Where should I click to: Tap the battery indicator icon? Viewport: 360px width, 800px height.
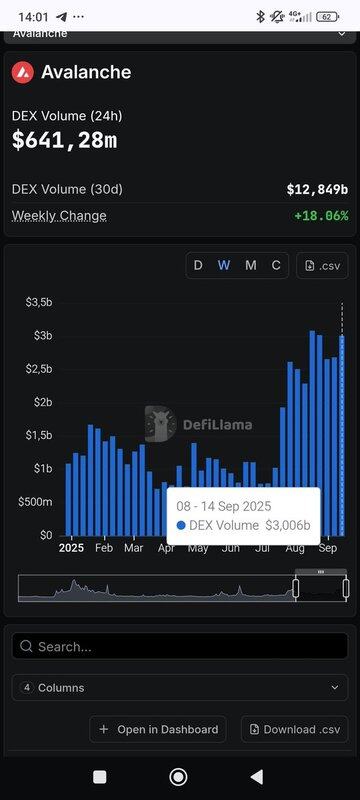(x=327, y=17)
